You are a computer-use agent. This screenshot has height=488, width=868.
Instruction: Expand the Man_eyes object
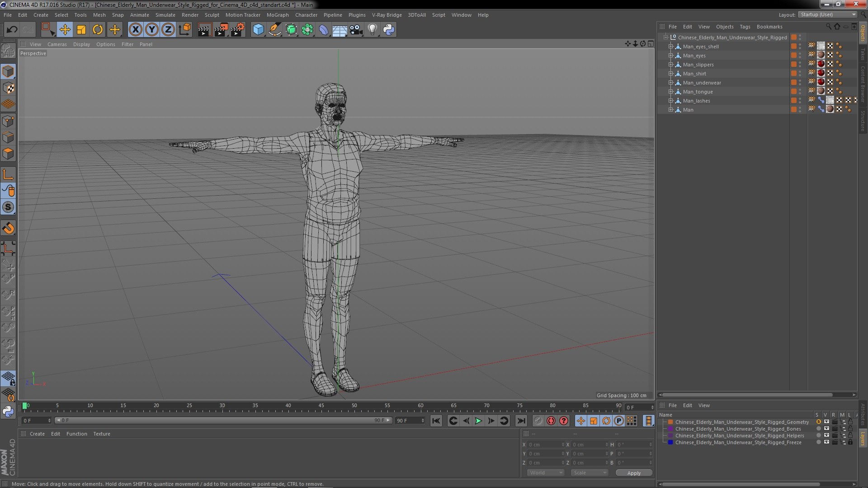click(x=671, y=56)
